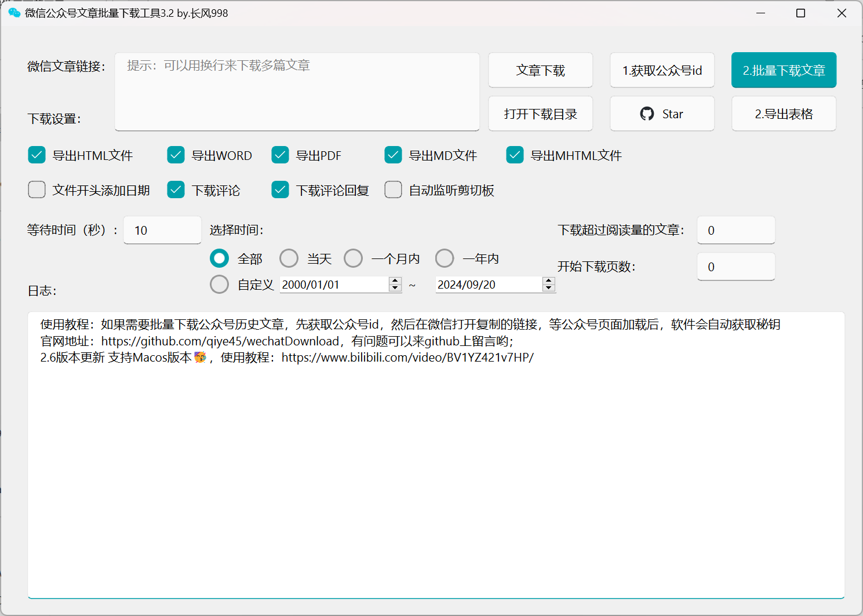
Task: Focus the 微信文章链接 text area
Action: click(297, 92)
